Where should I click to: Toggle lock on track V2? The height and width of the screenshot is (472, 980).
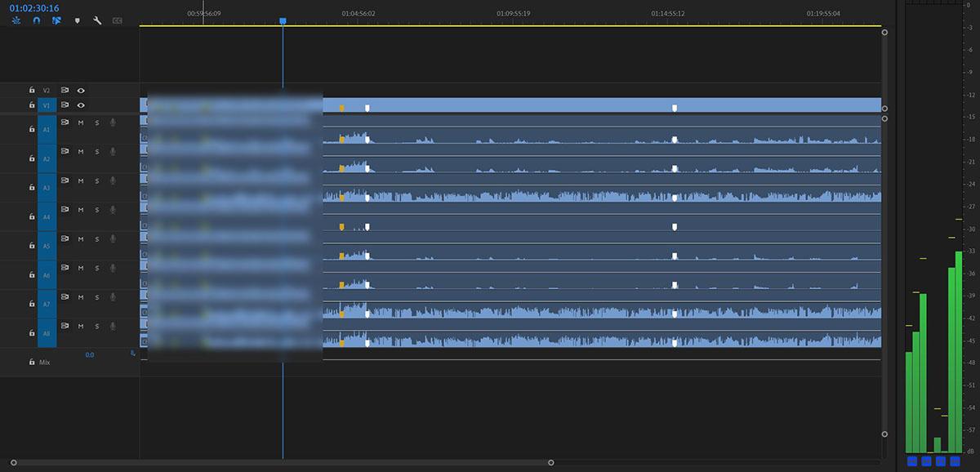32,91
